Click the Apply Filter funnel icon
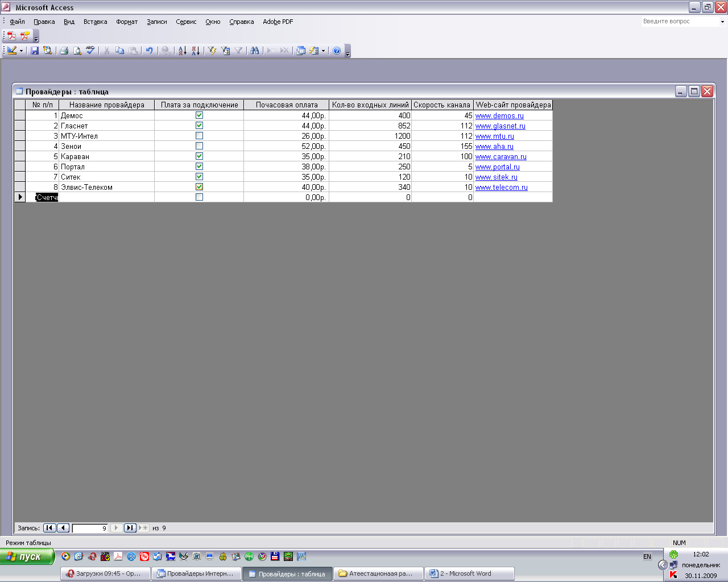Screen dimensions: 728x582 (238, 51)
